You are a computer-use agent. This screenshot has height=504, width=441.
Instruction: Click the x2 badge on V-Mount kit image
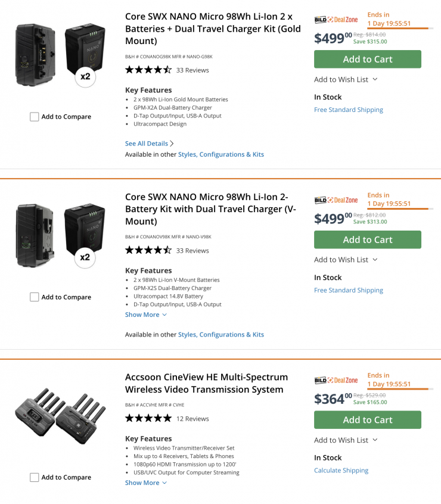[x=85, y=257]
